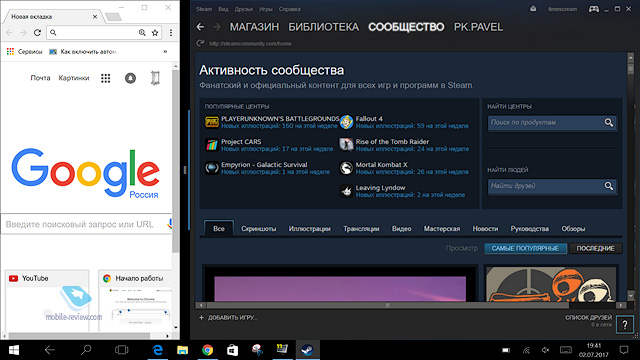Image resolution: width=640 pixels, height=360 pixels.
Task: Click Mortal Kombat X hub icon
Action: [346, 168]
